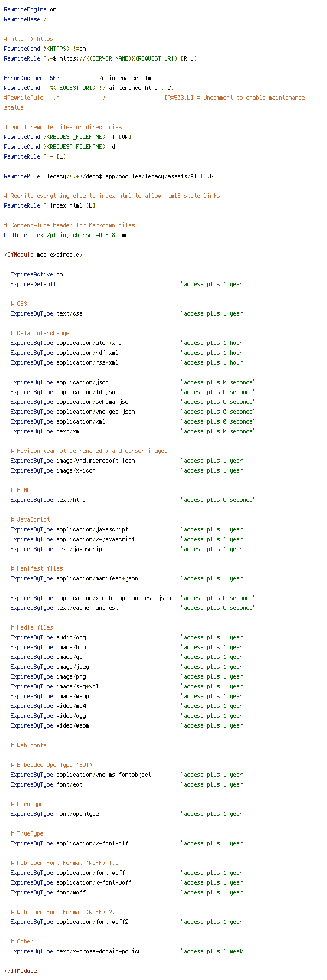Click the legacy demo RewriteRule line
Image resolution: width=327 pixels, height=980 pixels.
[x=112, y=176]
